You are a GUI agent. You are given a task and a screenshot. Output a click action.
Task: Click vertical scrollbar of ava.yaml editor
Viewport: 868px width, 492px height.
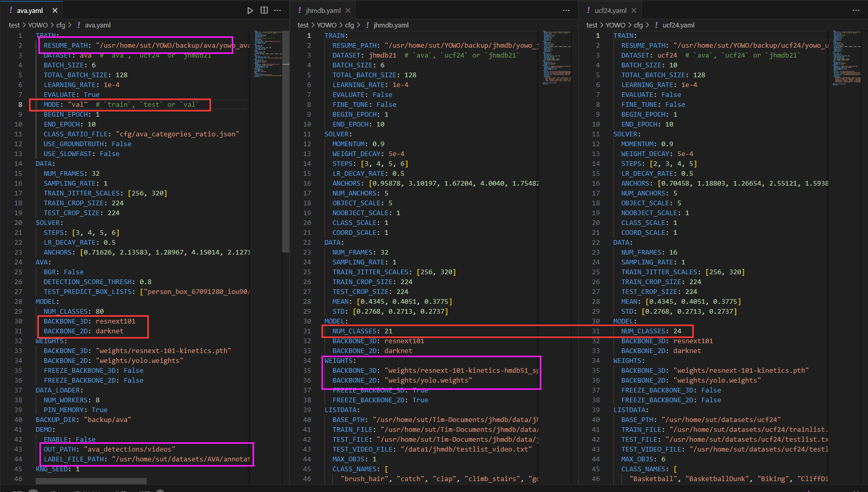click(286, 142)
